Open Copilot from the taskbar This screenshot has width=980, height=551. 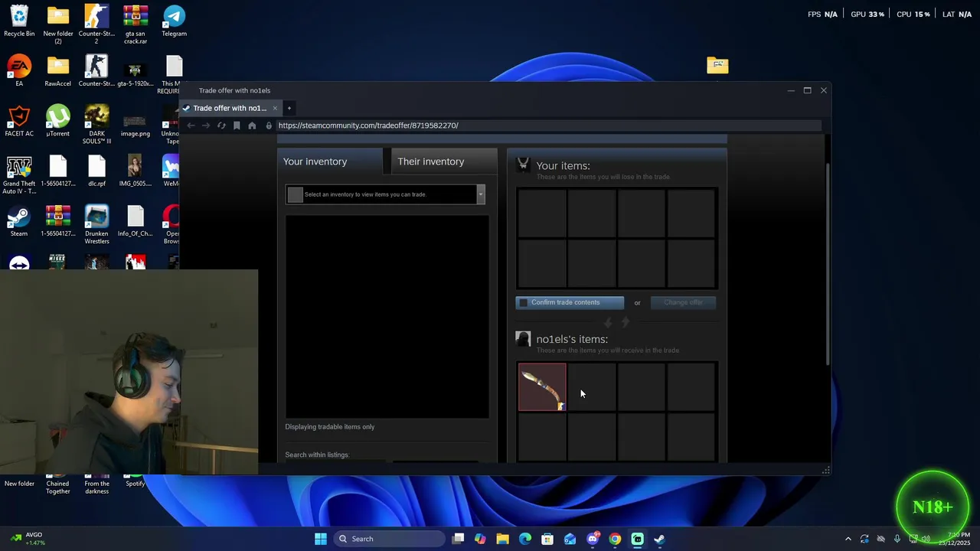[x=480, y=539]
